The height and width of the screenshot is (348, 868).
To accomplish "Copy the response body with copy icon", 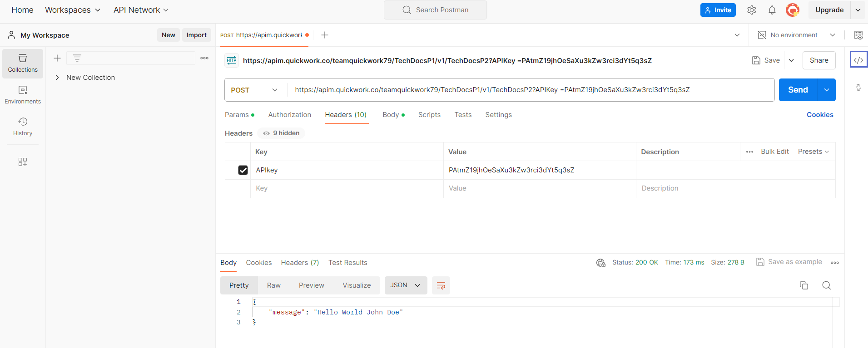I will (x=804, y=285).
